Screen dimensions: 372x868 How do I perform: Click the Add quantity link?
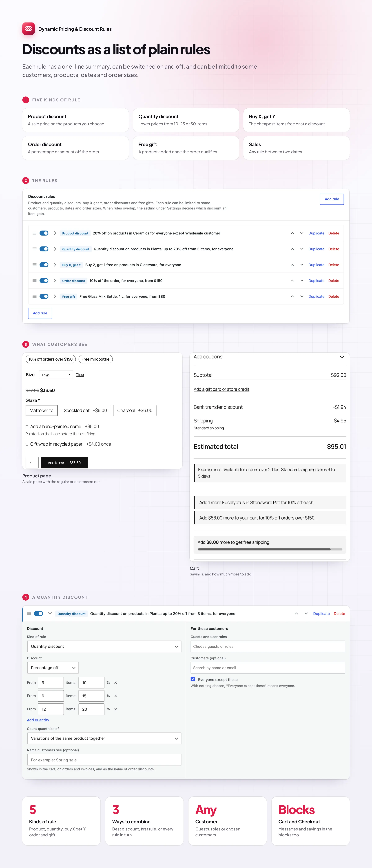(x=38, y=720)
